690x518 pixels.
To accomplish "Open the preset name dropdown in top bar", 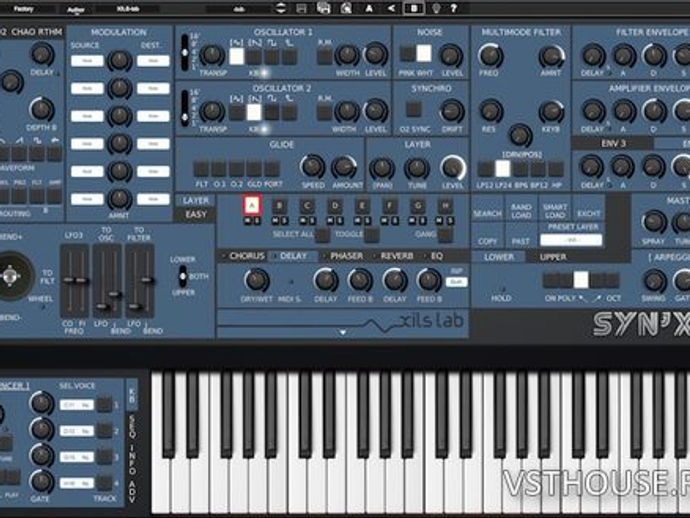I will pyautogui.click(x=239, y=9).
